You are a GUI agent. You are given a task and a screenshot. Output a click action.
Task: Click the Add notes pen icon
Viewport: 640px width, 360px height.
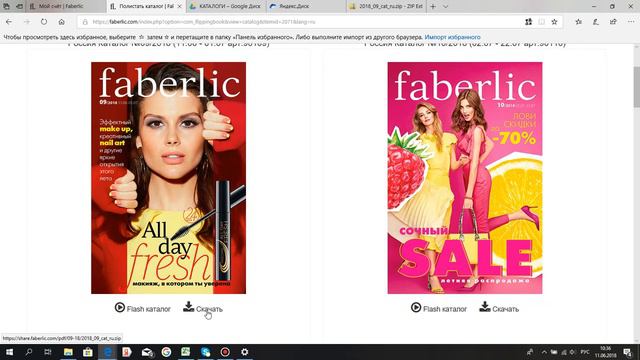[x=596, y=22]
